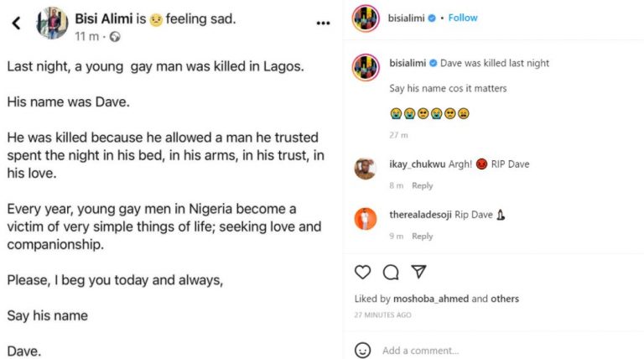View the others who liked the post

point(505,299)
